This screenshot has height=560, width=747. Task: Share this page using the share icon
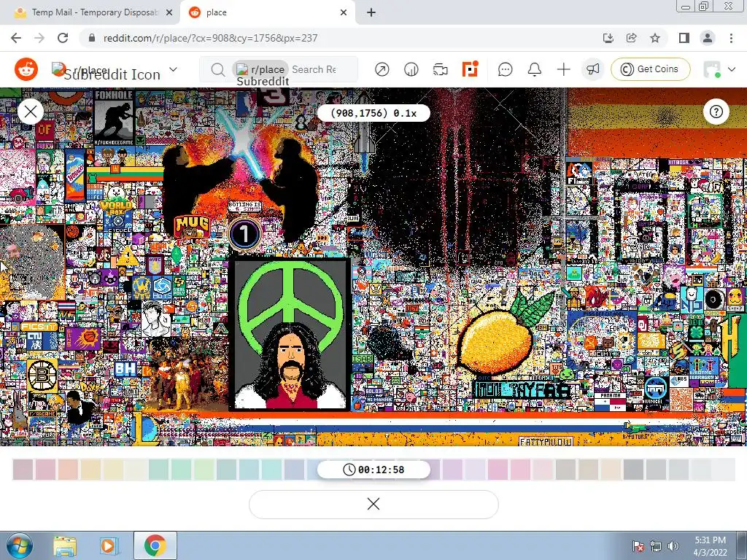pos(631,38)
